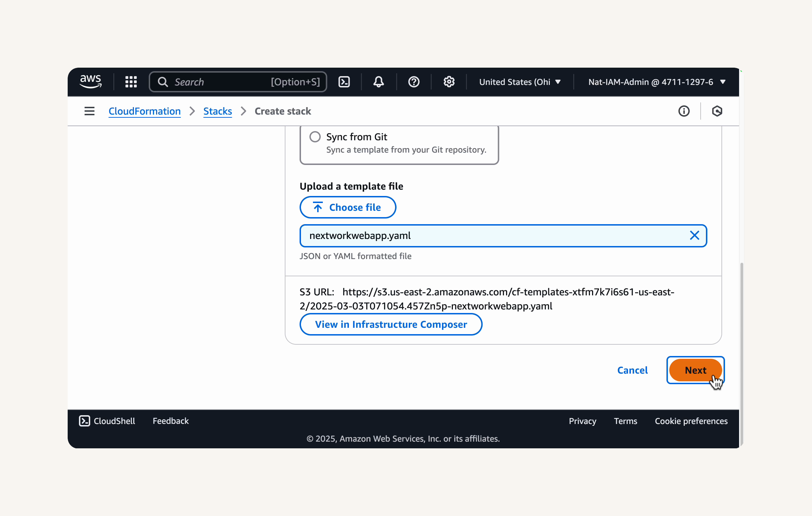
Task: Click the nextworkwebapp.yaml file field
Action: pyautogui.click(x=503, y=235)
